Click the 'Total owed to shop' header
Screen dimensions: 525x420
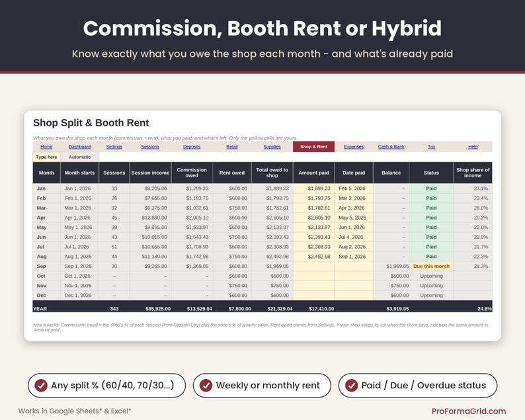pos(272,173)
